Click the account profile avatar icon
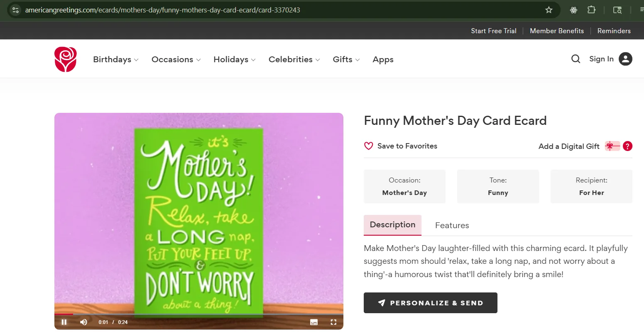This screenshot has width=644, height=336. [625, 59]
